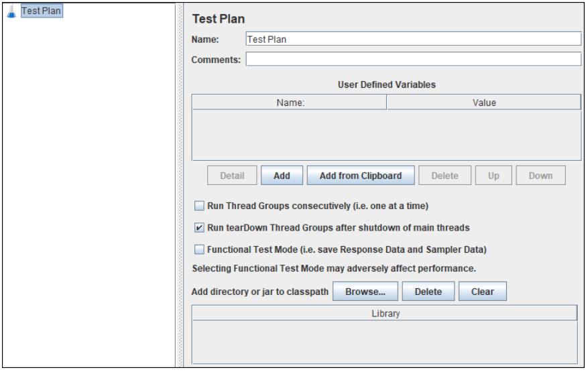The image size is (588, 372).
Task: Enable Functional Test Mode checkbox
Action: click(x=199, y=249)
